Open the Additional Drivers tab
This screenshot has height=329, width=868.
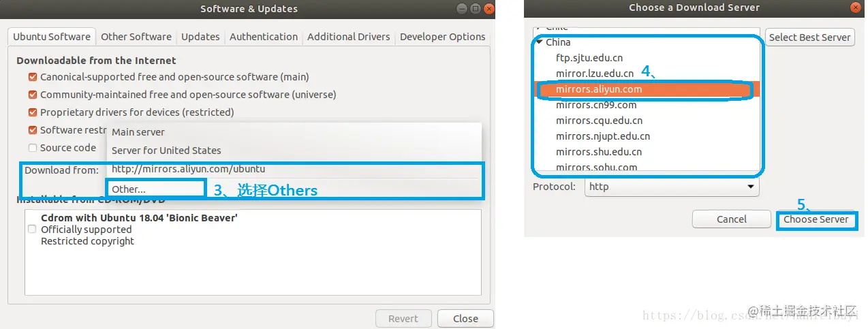[349, 37]
